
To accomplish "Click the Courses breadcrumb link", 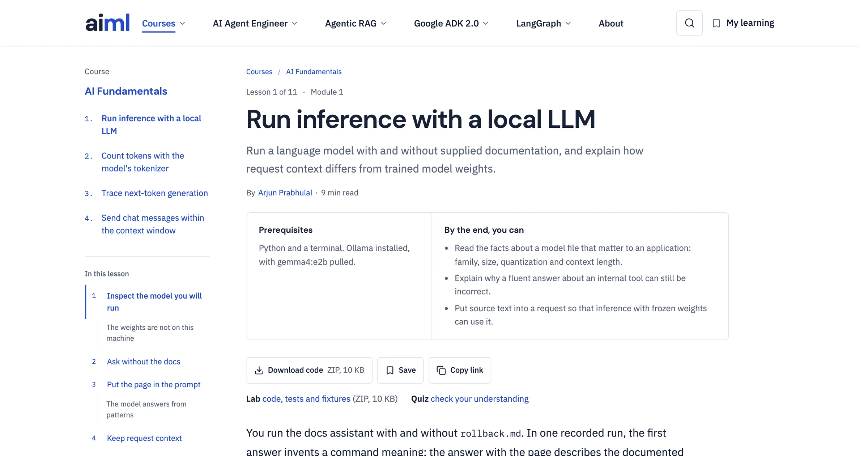I will pos(259,72).
